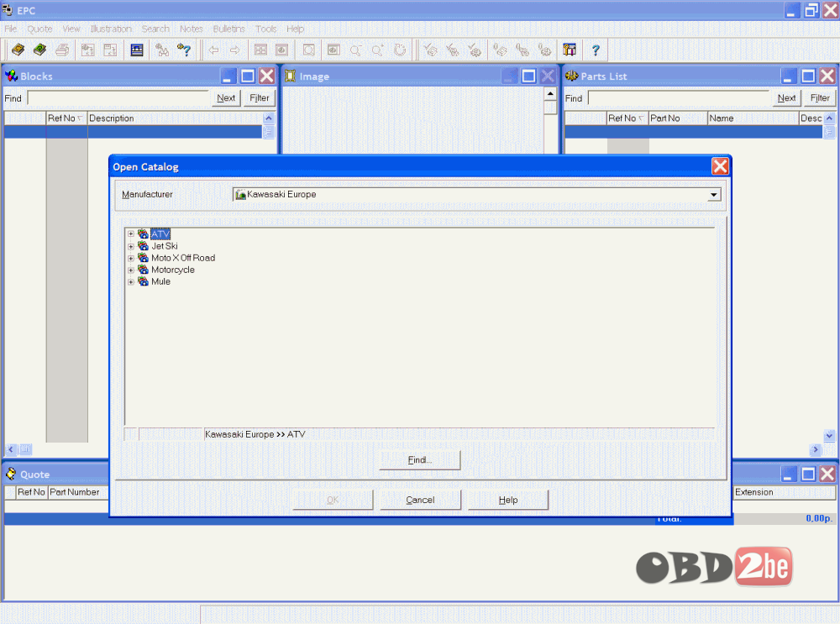Click Filter in the Blocks panel
The height and width of the screenshot is (624, 840).
(260, 98)
